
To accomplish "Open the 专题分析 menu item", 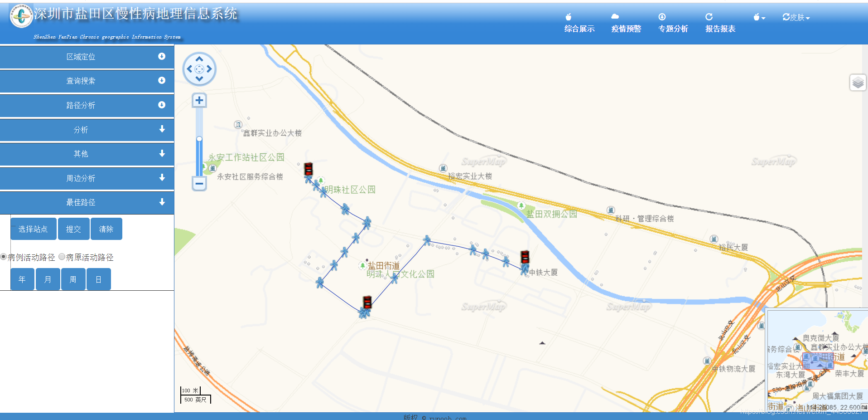I will 673,24.
